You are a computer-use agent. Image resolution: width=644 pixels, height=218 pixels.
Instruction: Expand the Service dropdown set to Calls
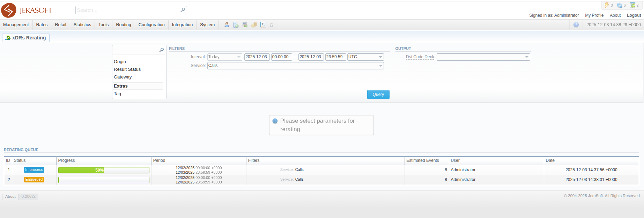295,66
